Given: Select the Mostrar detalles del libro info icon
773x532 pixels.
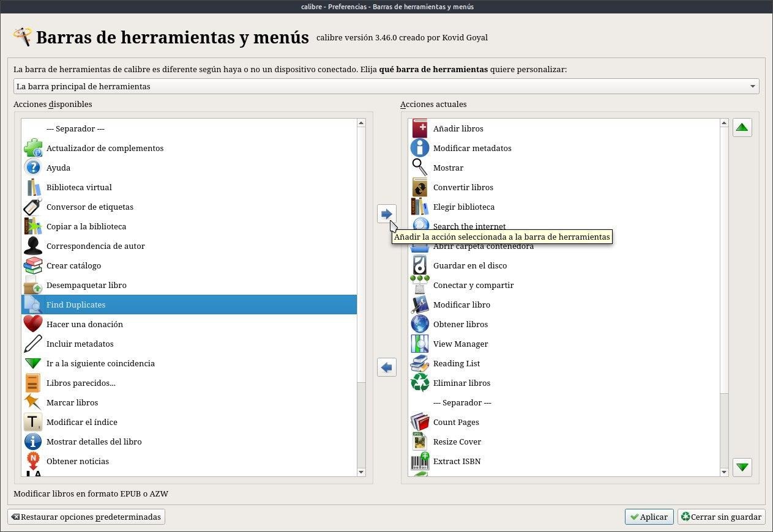Looking at the screenshot, I should (33, 441).
